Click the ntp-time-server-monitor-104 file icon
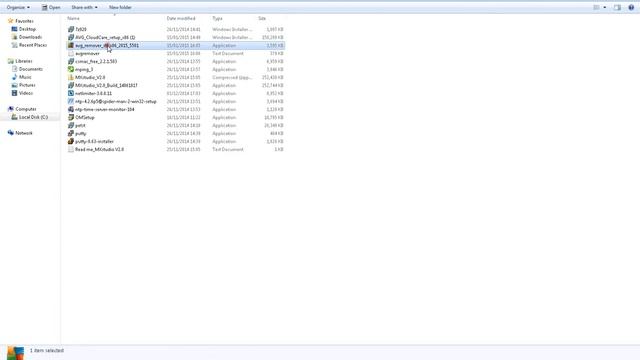The height and width of the screenshot is (360, 640). 71,109
